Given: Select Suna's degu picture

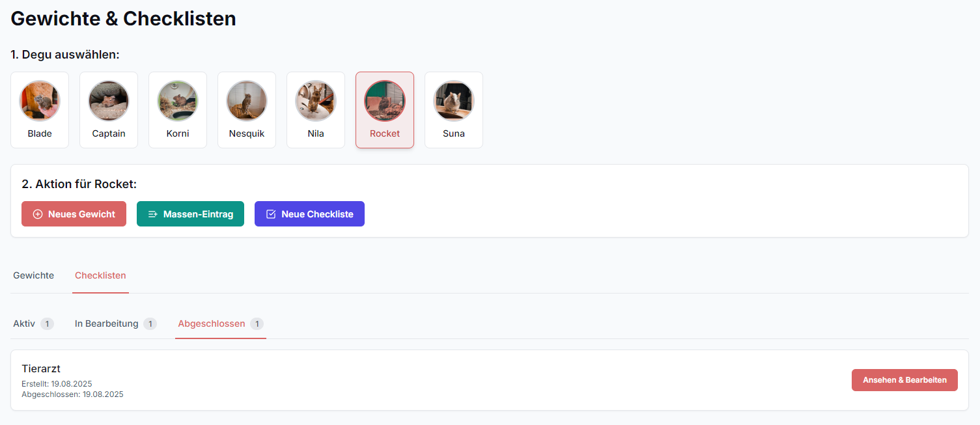Looking at the screenshot, I should [454, 101].
